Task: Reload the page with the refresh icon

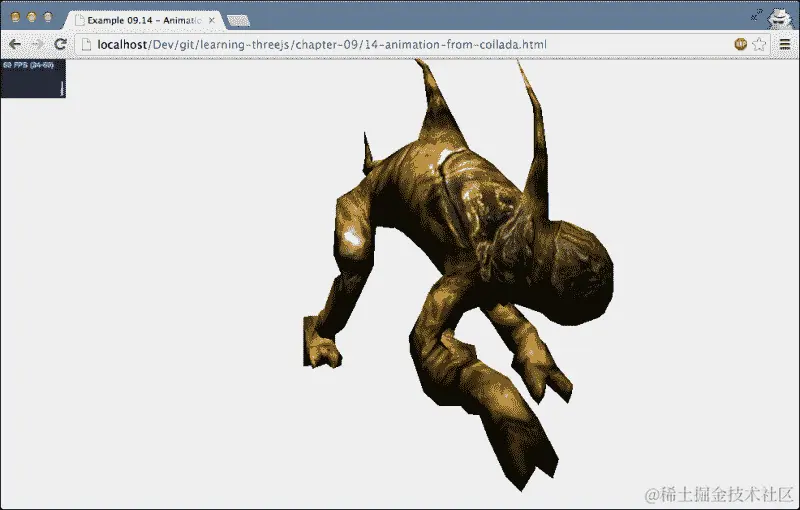Action: coord(60,44)
